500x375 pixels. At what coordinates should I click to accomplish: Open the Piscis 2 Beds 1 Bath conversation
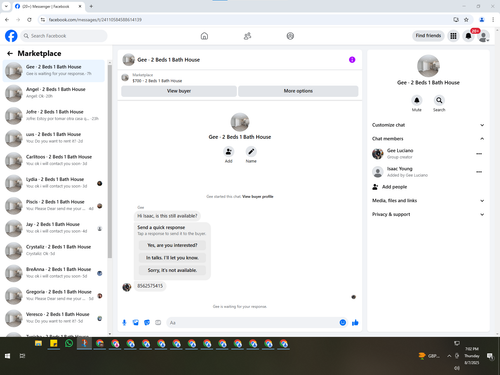[x=54, y=205]
